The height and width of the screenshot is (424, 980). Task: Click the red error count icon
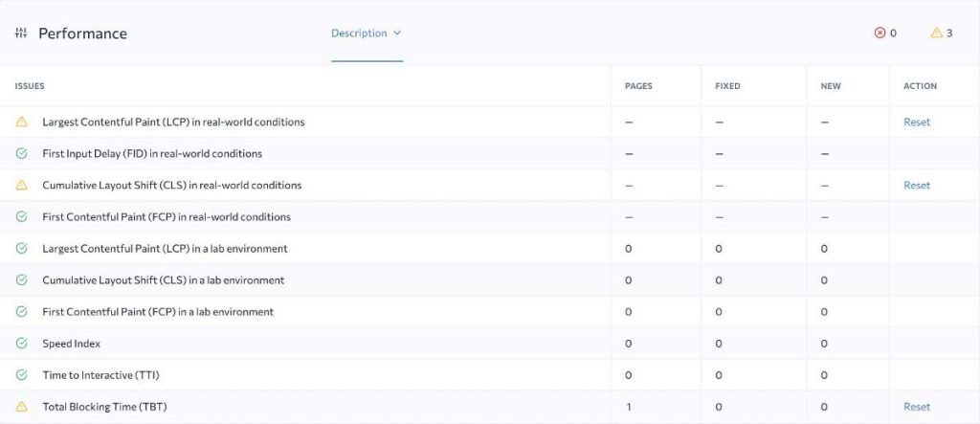(x=880, y=33)
